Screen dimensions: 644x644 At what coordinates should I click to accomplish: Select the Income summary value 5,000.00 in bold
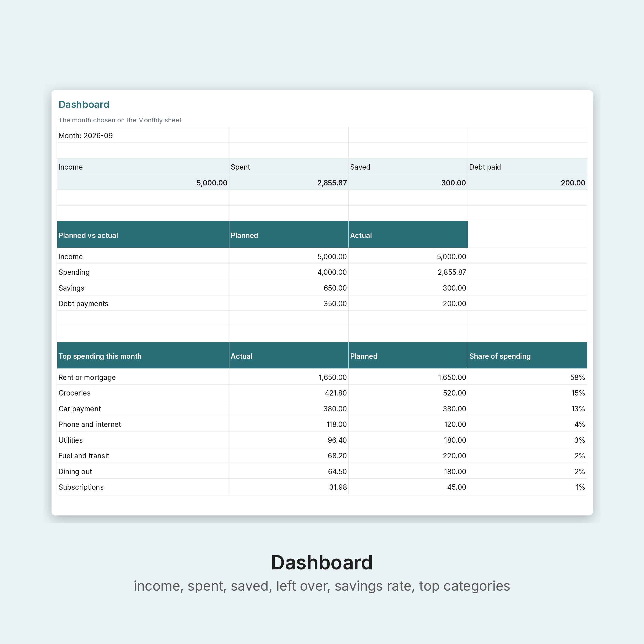(212, 183)
